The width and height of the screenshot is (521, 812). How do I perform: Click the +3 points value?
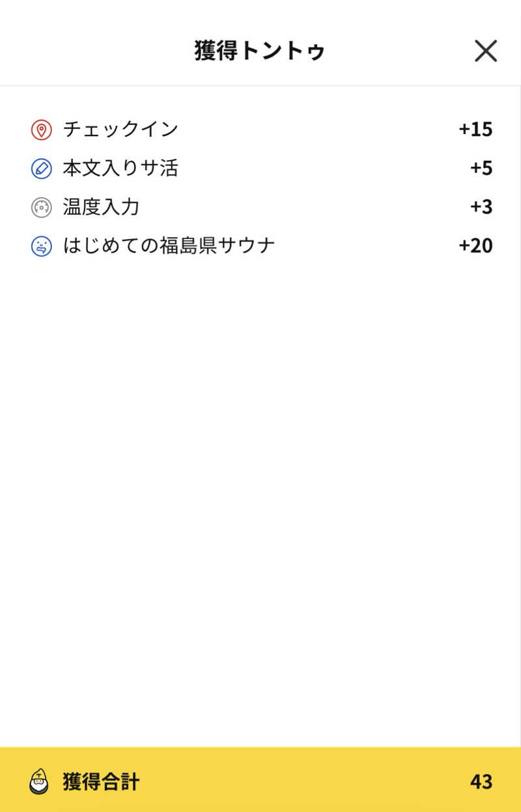click(x=481, y=207)
